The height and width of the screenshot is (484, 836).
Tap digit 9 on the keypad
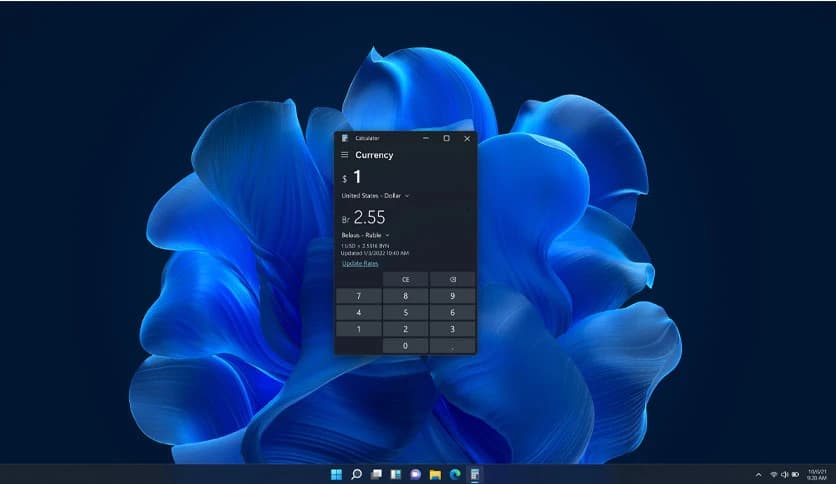[452, 296]
